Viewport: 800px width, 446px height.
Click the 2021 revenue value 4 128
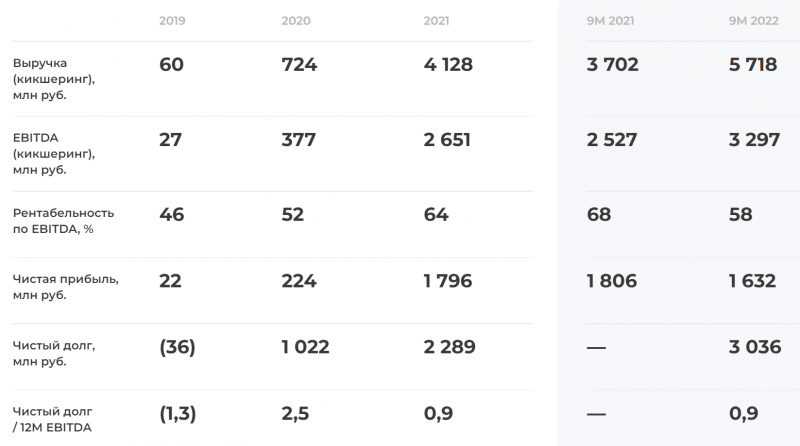[x=448, y=65]
